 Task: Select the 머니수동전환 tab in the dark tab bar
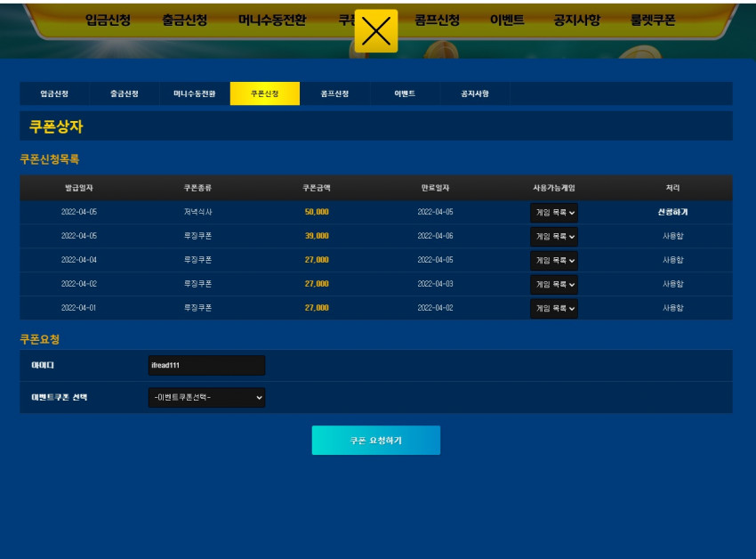(x=195, y=93)
